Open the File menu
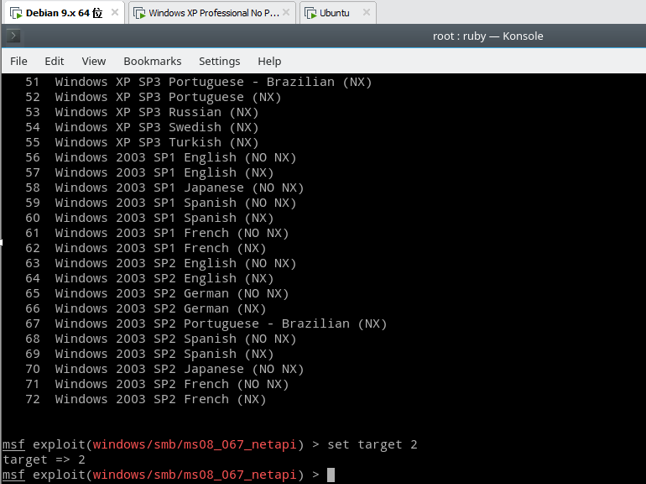646x484 pixels. click(19, 61)
